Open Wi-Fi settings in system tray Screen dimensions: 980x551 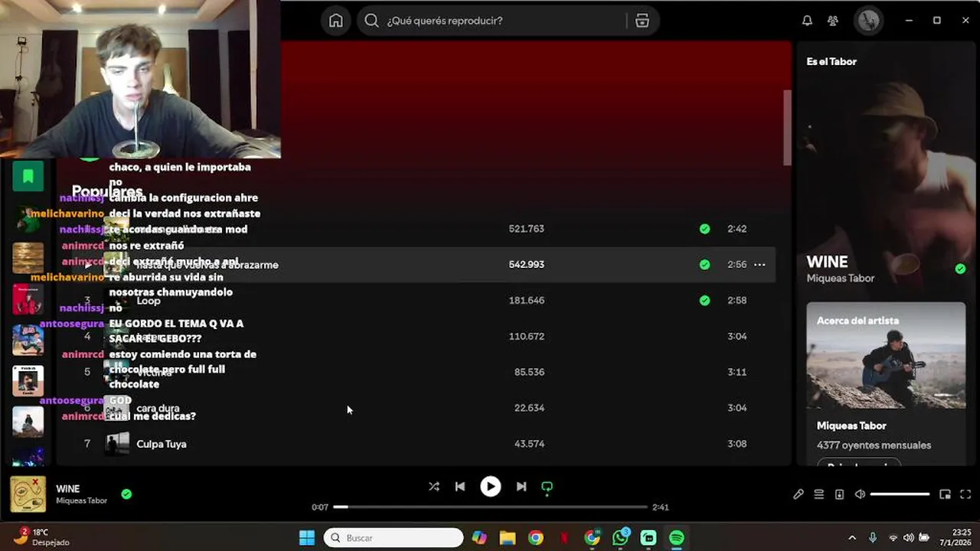coord(893,538)
